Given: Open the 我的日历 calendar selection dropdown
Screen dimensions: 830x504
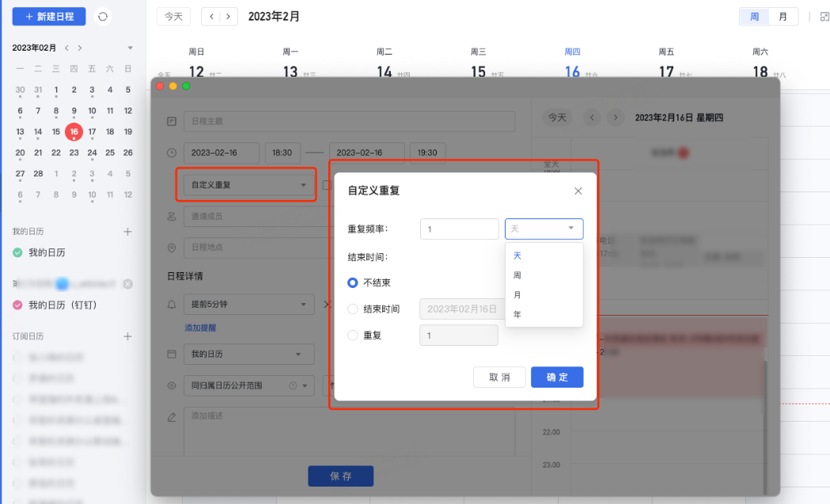Looking at the screenshot, I should [x=248, y=354].
